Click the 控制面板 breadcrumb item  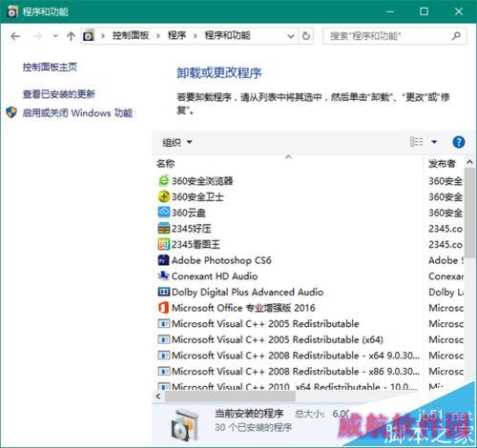[x=131, y=35]
